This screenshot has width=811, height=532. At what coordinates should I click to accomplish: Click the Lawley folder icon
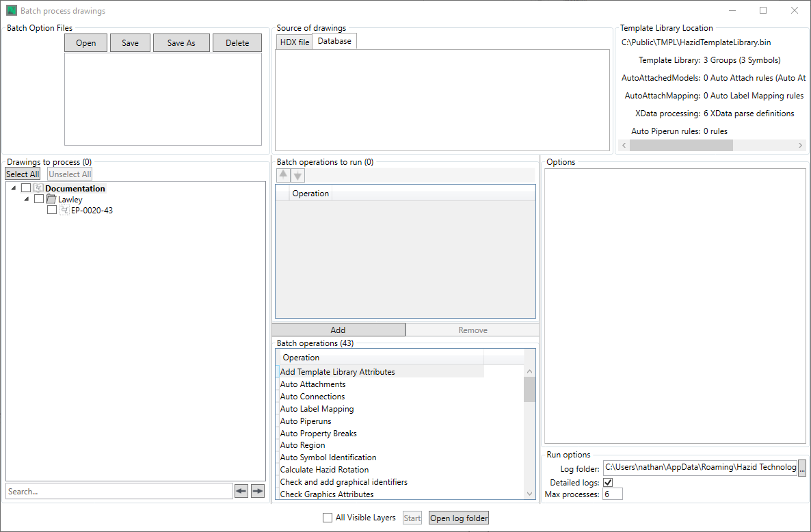[51, 199]
